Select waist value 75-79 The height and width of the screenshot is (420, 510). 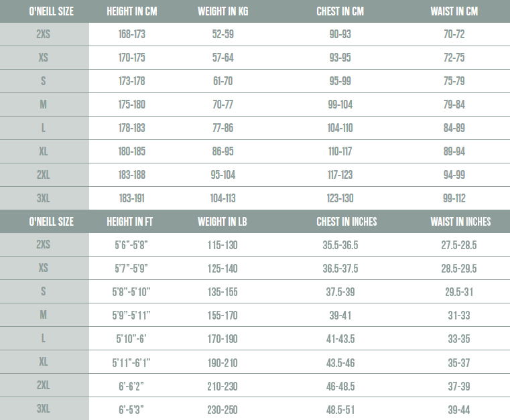click(454, 81)
